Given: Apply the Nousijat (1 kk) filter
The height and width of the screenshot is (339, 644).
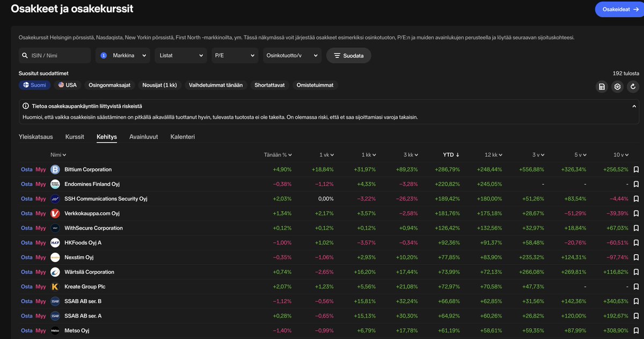Looking at the screenshot, I should pos(159,85).
